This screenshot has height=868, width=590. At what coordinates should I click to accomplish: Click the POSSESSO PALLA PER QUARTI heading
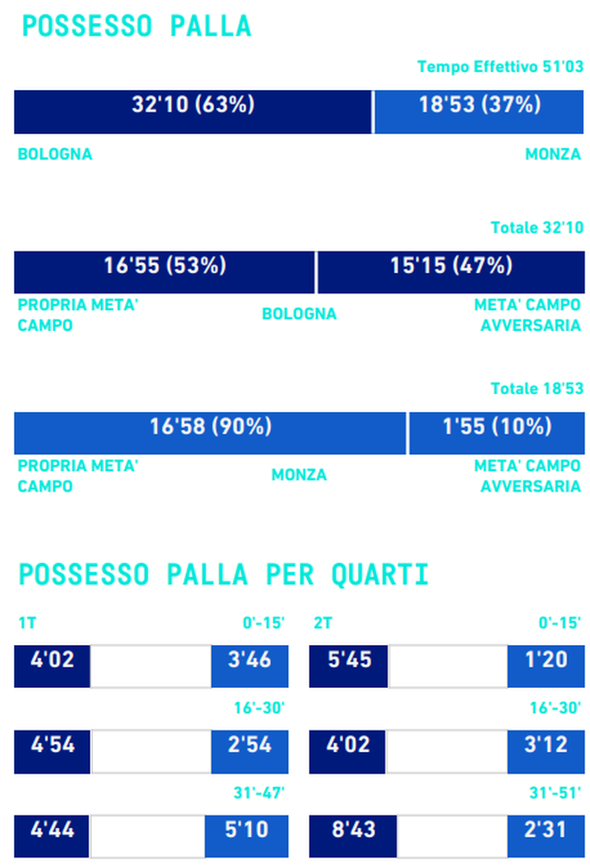click(x=224, y=574)
